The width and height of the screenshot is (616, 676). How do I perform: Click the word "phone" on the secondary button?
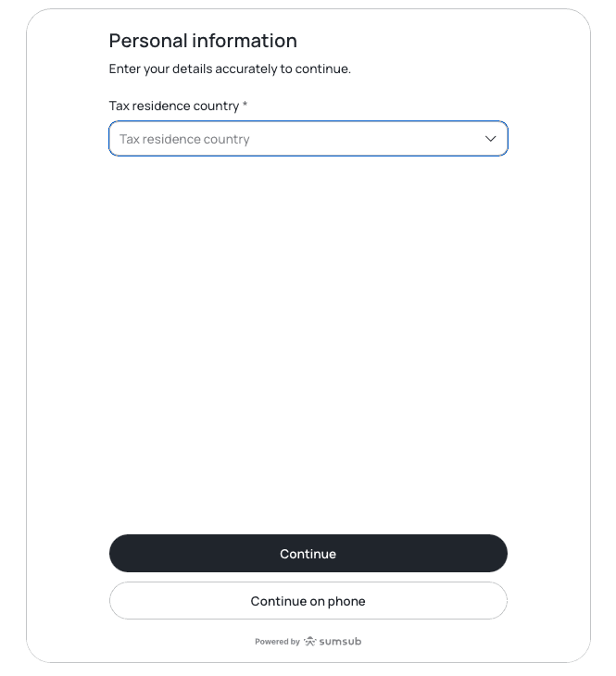[346, 601]
